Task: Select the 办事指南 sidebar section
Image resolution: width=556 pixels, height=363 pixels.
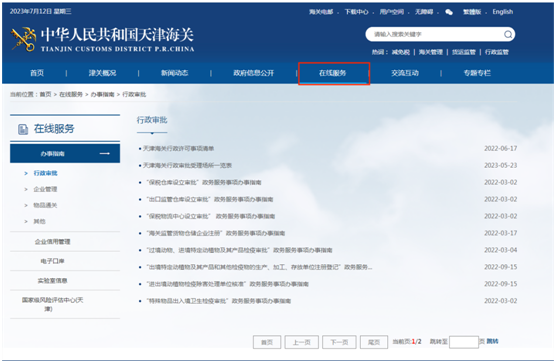Action: (65, 153)
